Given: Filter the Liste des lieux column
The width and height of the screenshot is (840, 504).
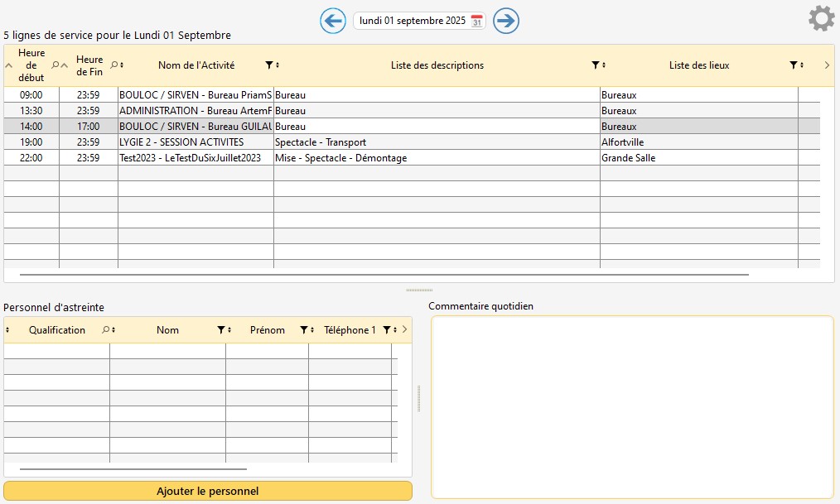Looking at the screenshot, I should tap(793, 65).
